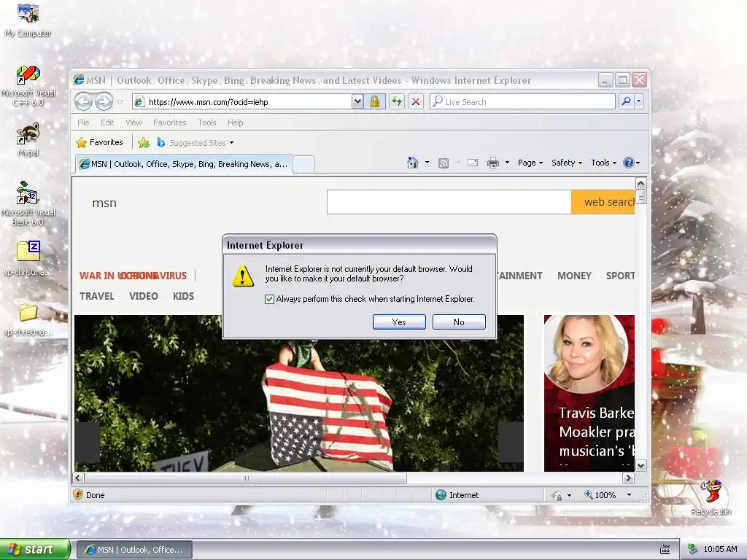747x560 pixels.
Task: Click Yes in the default browser dialog
Action: (x=399, y=322)
